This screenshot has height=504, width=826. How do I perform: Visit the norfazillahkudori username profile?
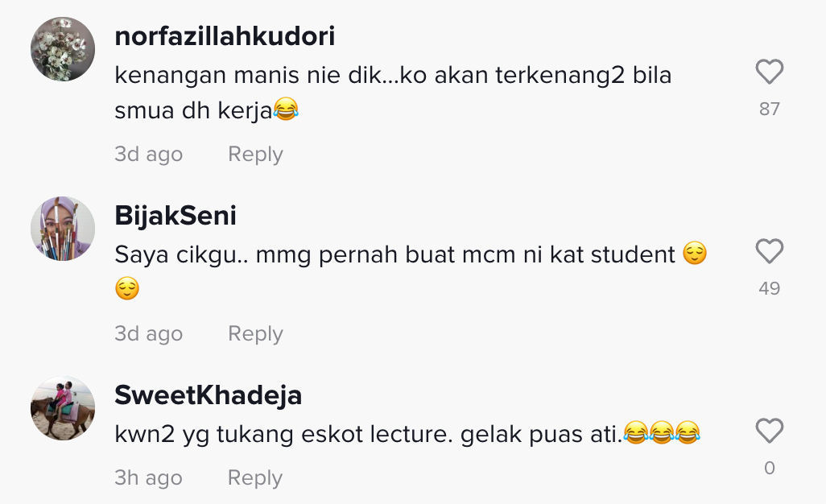225,36
